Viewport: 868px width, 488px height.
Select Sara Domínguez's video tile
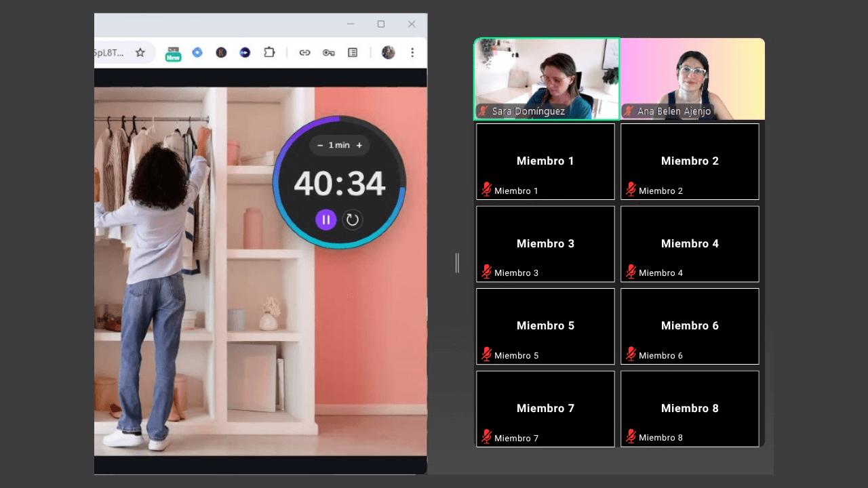point(547,78)
